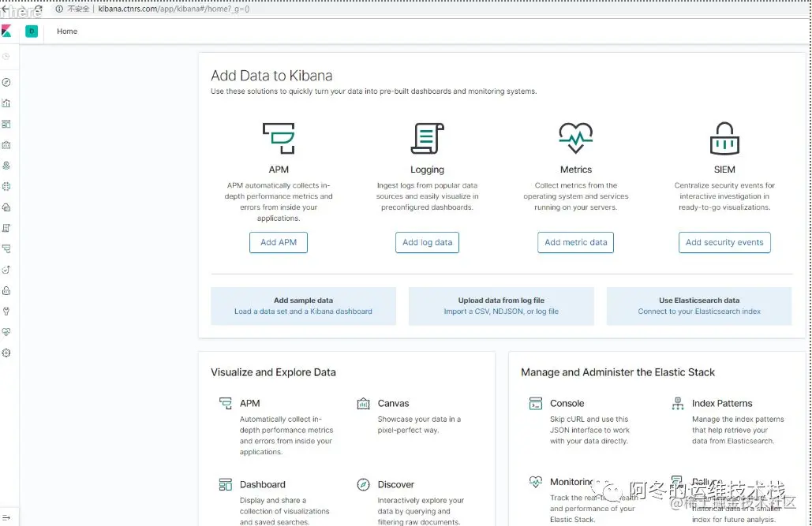812x526 pixels.
Task: Open the space selector avatar D
Action: tap(32, 32)
